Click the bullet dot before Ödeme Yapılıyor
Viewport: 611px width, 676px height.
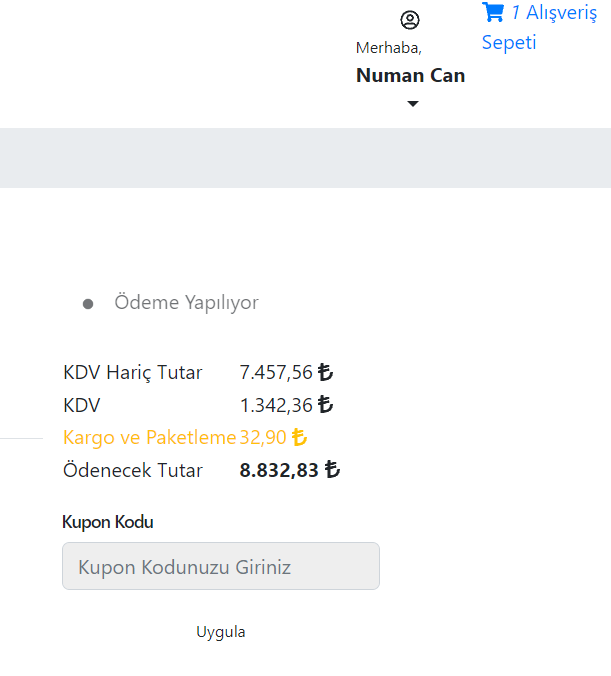88,304
